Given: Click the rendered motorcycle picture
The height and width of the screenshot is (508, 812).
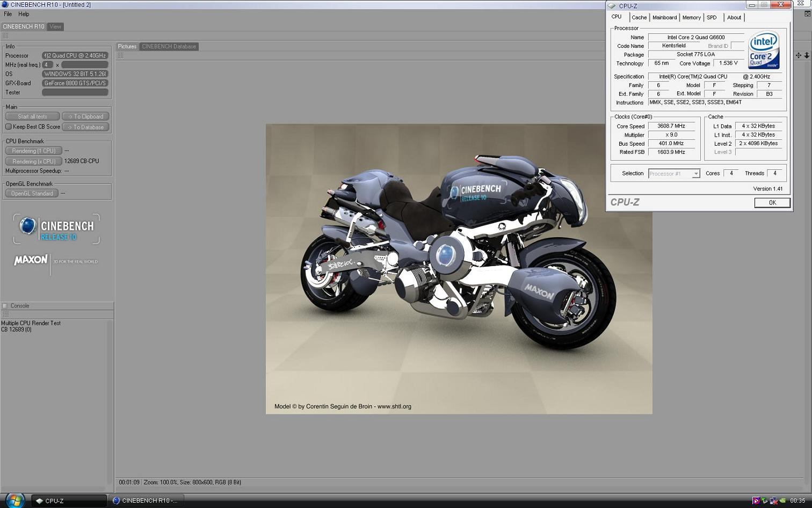Looking at the screenshot, I should pos(459,269).
